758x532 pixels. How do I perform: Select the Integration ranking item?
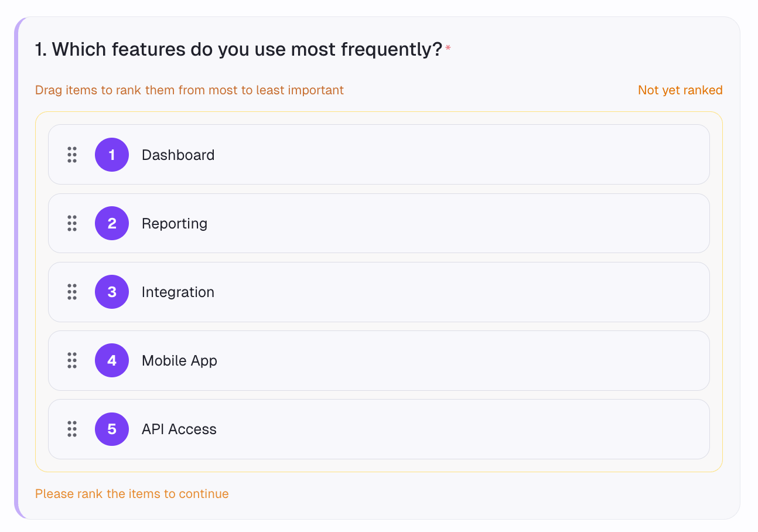(x=378, y=292)
